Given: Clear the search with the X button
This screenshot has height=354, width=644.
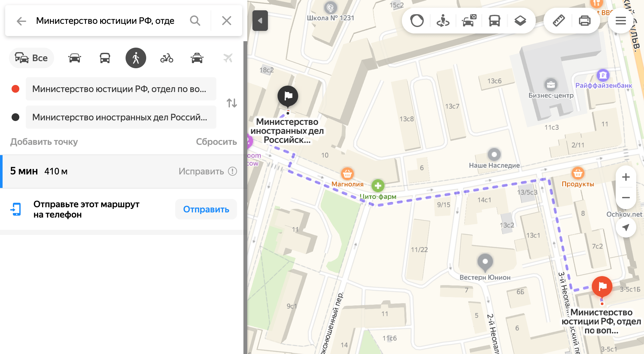Looking at the screenshot, I should coord(227,21).
